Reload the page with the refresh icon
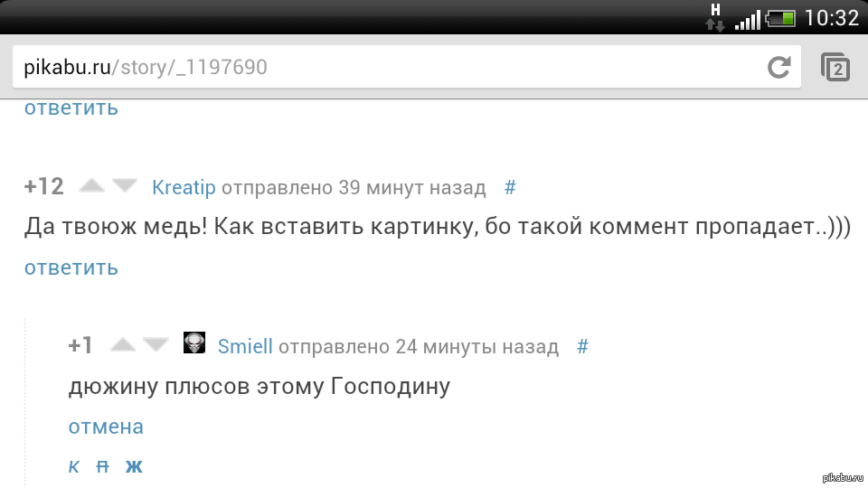This screenshot has width=868, height=488. click(x=778, y=67)
